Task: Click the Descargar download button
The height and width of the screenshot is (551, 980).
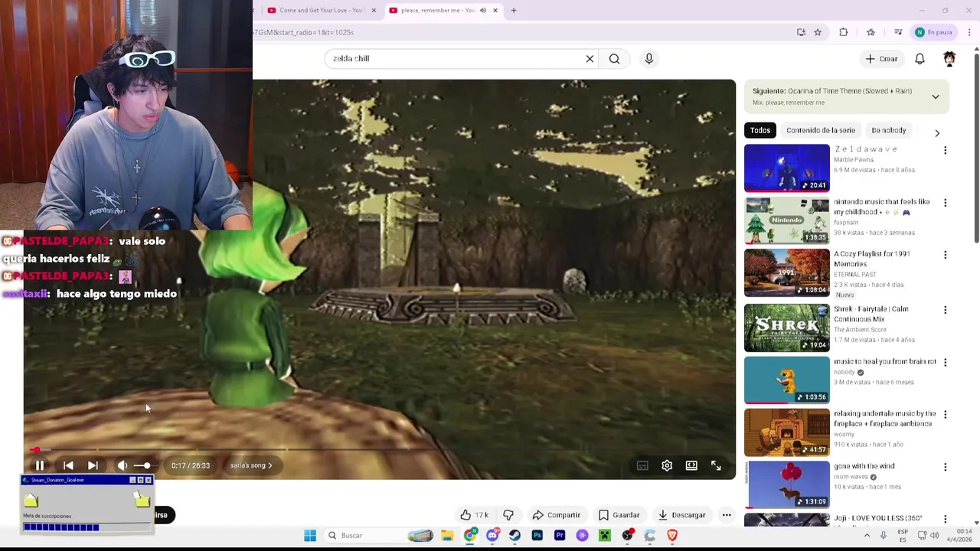Action: [681, 515]
